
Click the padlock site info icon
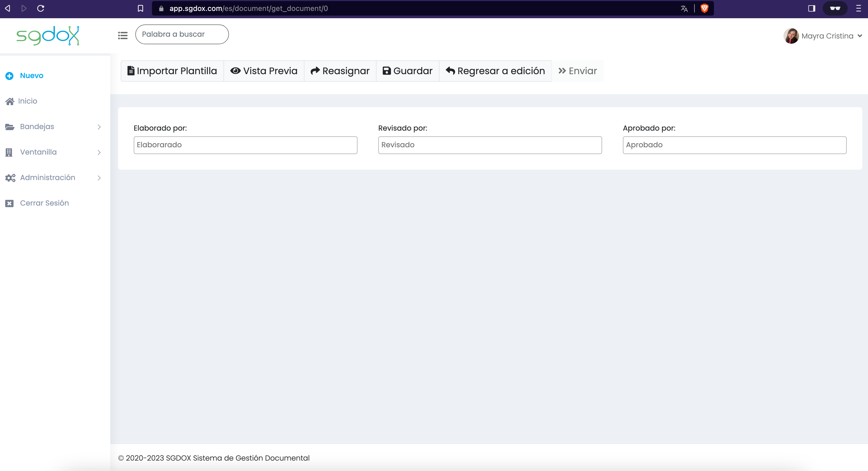(161, 8)
